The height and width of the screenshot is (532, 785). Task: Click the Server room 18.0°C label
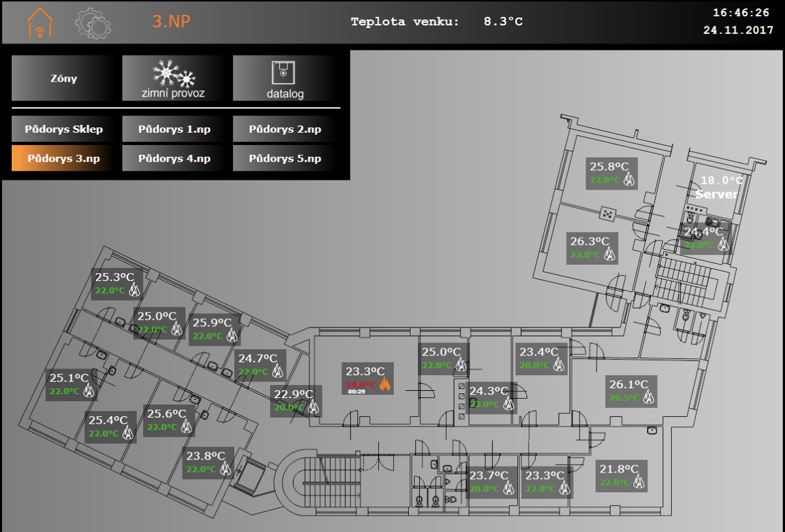[718, 188]
